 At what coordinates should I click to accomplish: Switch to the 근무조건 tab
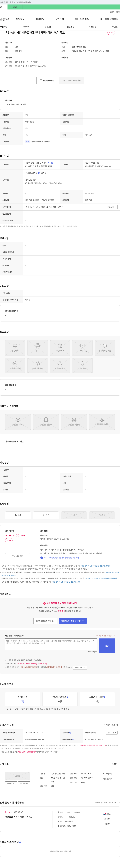[x=26, y=27]
